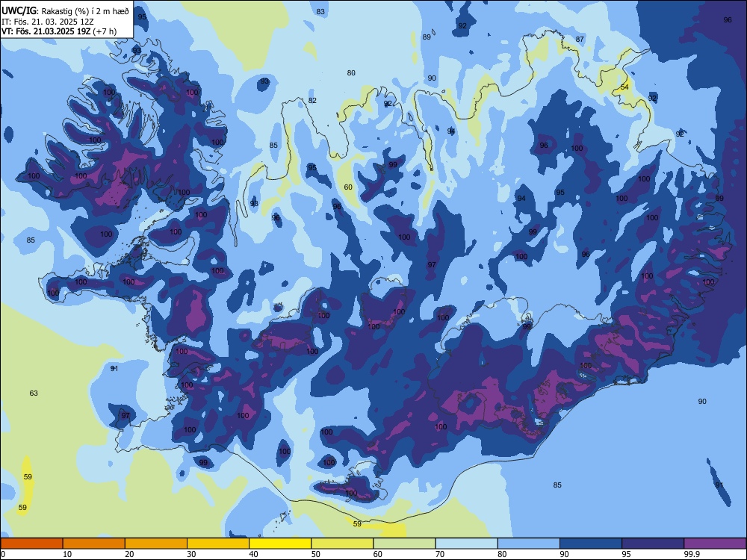Click the bright yellow 40–50 legend swatch
This screenshot has height=560, width=747.
[280, 544]
